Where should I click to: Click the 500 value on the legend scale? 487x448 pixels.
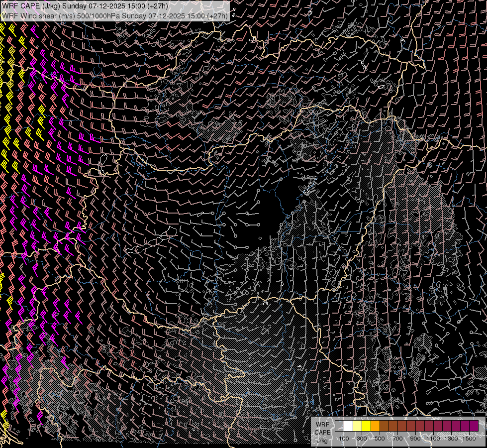(380, 439)
